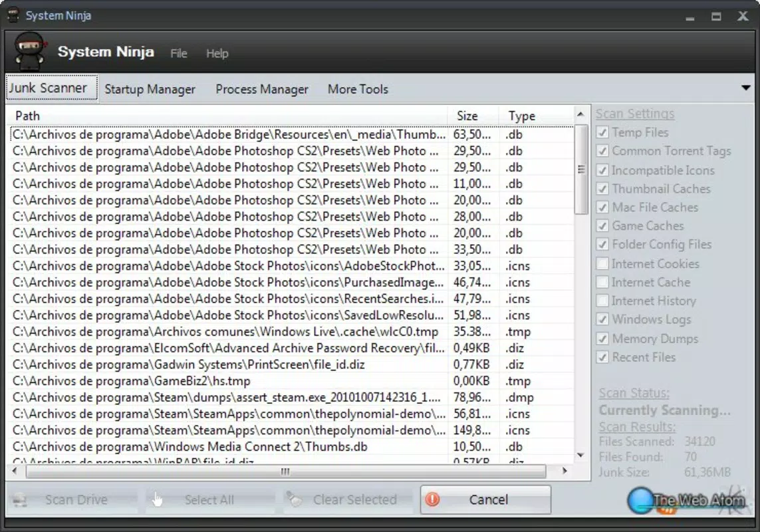Toggle the Incompatible Icons checkbox

pos(602,170)
